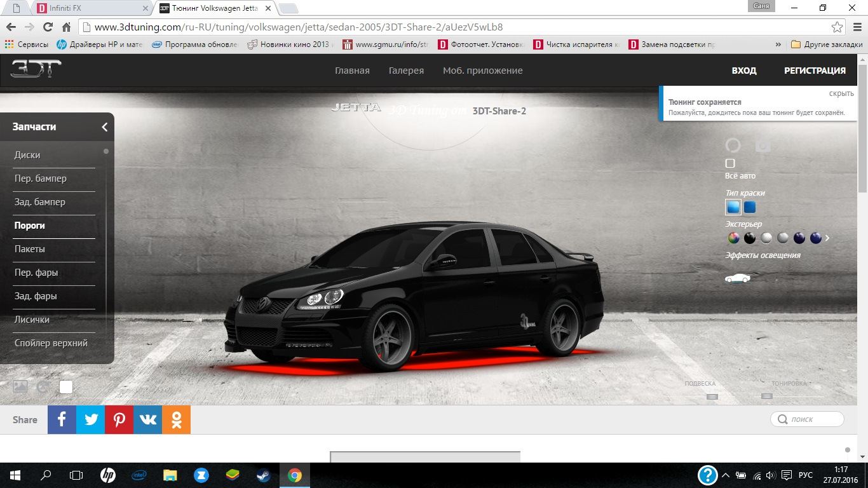Hide the notification with скрыть

click(x=841, y=93)
